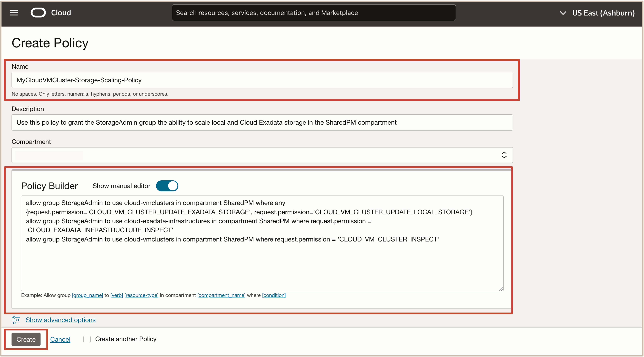Click the [group_name] example link
Screen dimensions: 644x357
(87, 295)
